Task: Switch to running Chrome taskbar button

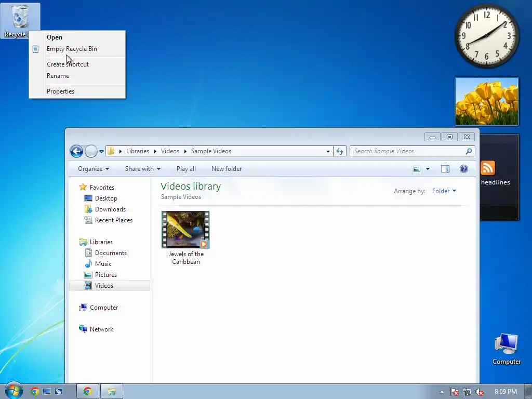Action: [87, 392]
